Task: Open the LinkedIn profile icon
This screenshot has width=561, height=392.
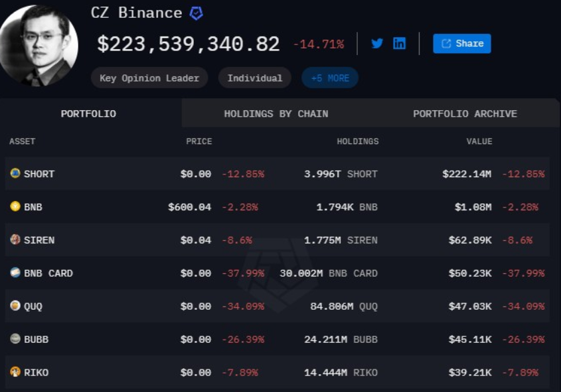Action: pos(399,43)
